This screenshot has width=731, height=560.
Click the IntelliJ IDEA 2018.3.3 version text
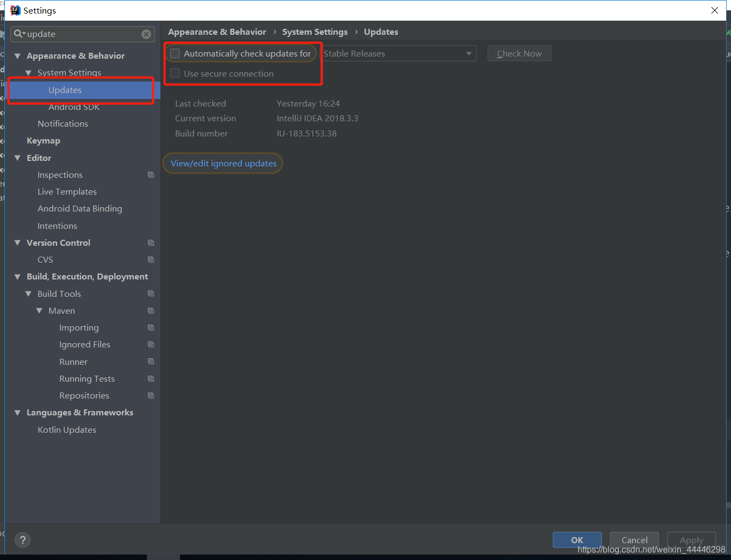[317, 119]
